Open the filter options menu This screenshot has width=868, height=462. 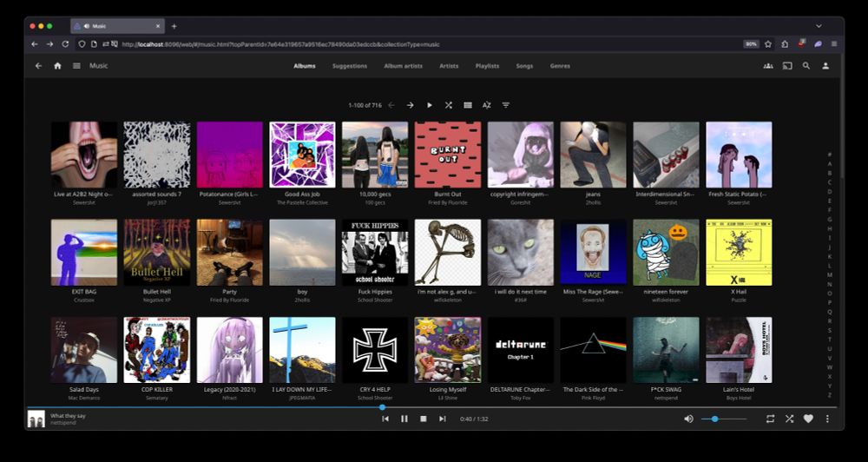pyautogui.click(x=506, y=105)
